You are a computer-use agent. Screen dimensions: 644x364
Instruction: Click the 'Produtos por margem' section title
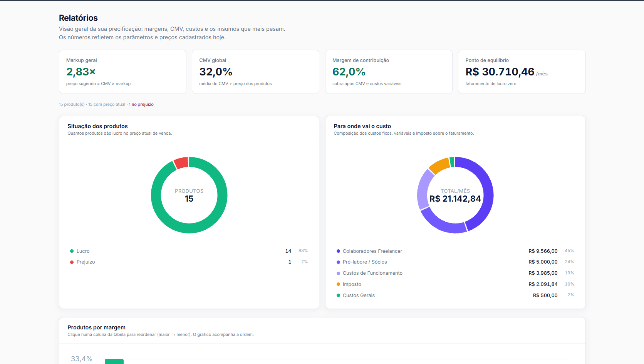(x=96, y=327)
